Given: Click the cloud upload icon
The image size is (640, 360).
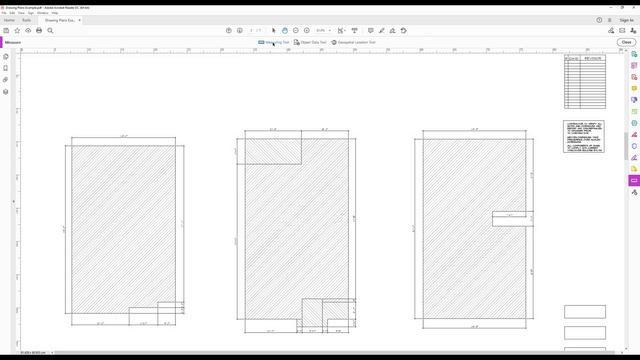Looking at the screenshot, I should [x=28, y=31].
